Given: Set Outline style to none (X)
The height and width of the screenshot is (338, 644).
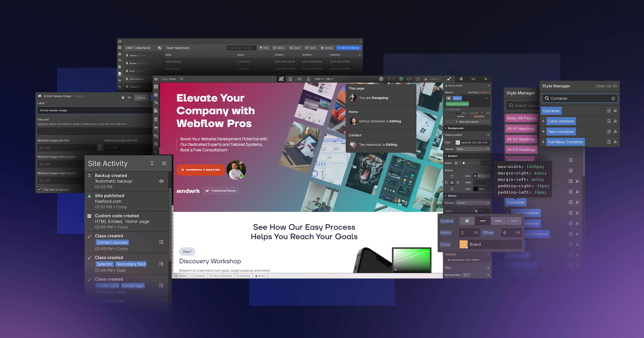Looking at the screenshot, I should (x=467, y=221).
